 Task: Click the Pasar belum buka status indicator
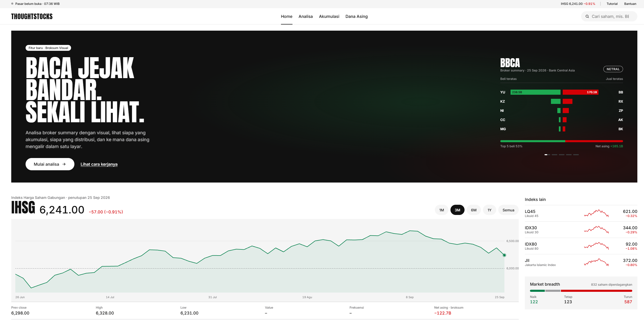coord(36,4)
